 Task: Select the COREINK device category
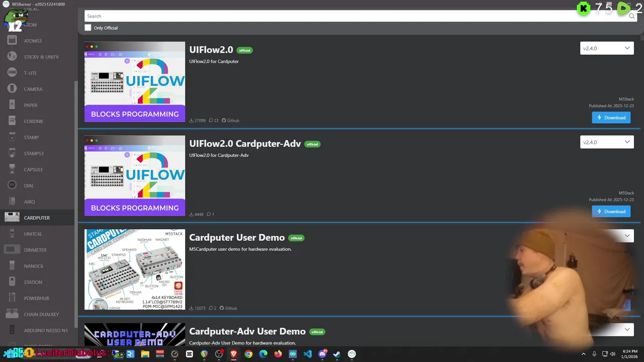38,121
